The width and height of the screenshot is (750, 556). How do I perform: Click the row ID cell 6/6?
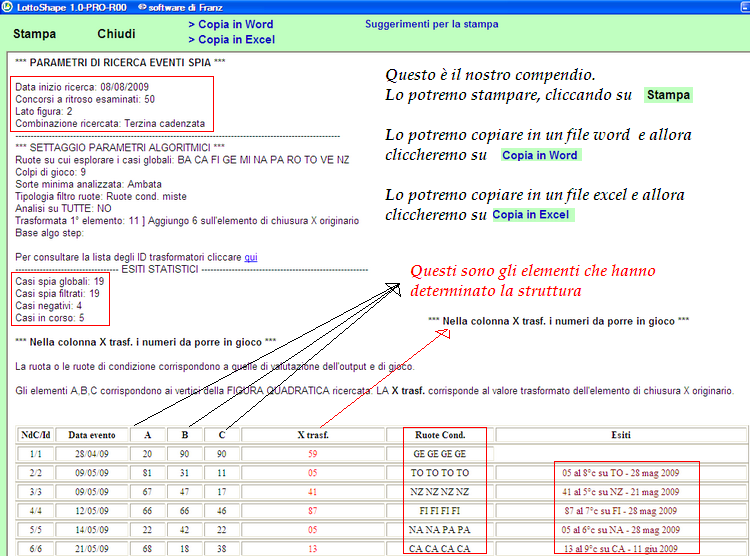tap(35, 548)
